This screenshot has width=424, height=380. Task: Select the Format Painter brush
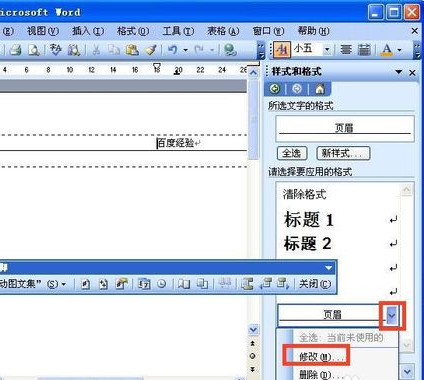[x=151, y=50]
